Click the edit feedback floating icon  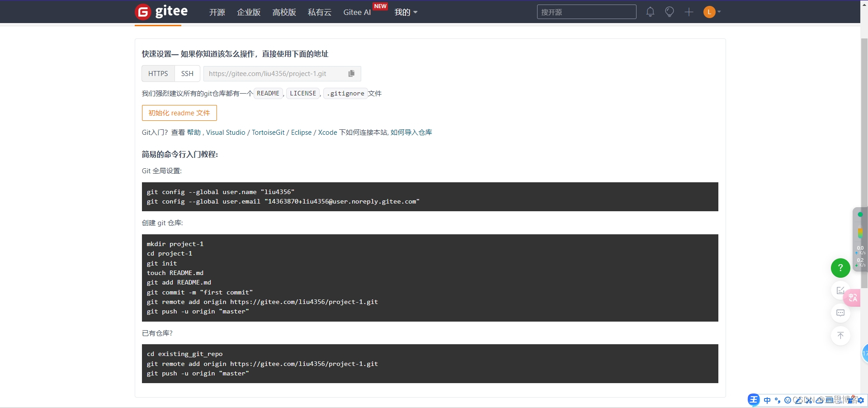click(x=840, y=290)
